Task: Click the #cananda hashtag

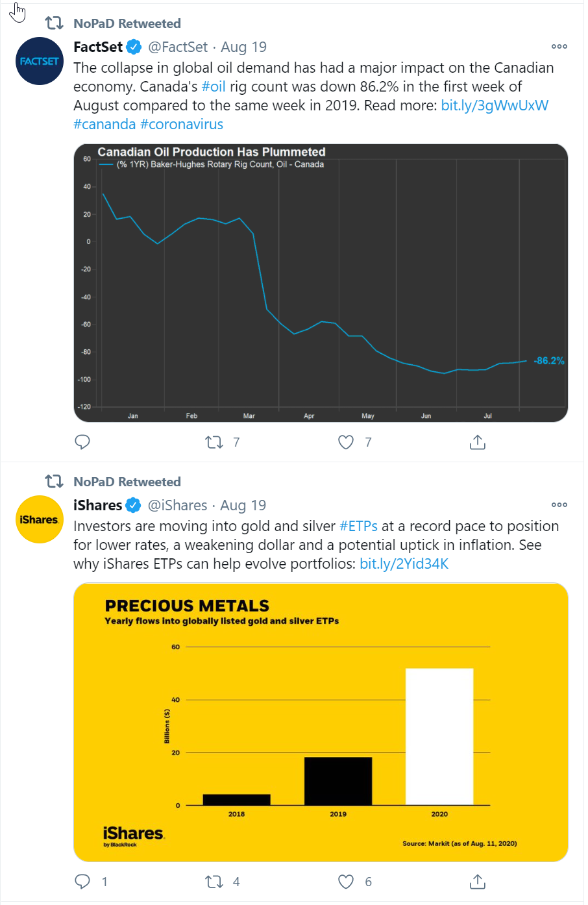Action: (104, 125)
